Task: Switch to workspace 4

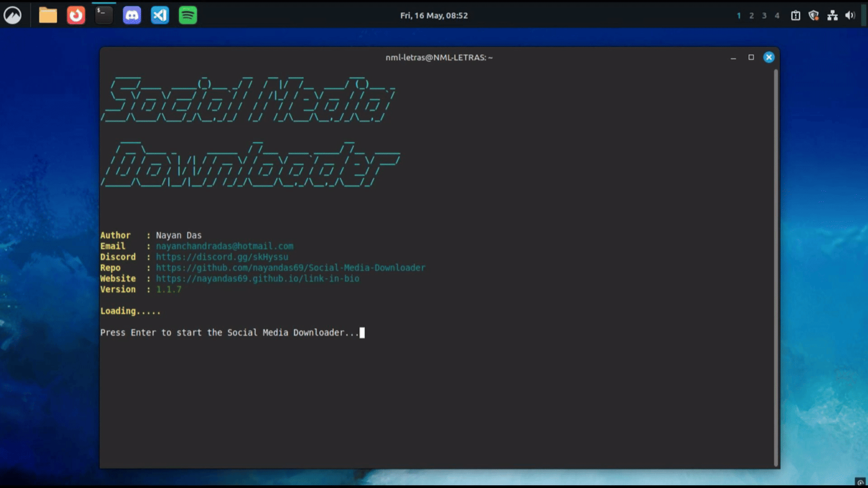Action: (x=777, y=15)
